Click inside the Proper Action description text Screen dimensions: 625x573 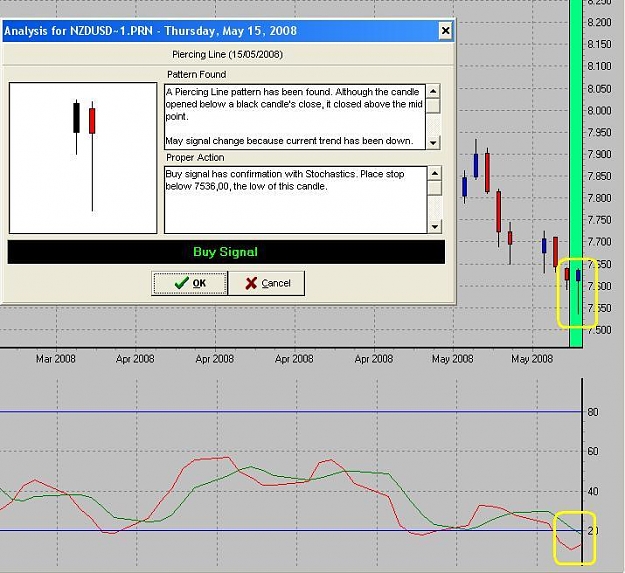[295, 200]
